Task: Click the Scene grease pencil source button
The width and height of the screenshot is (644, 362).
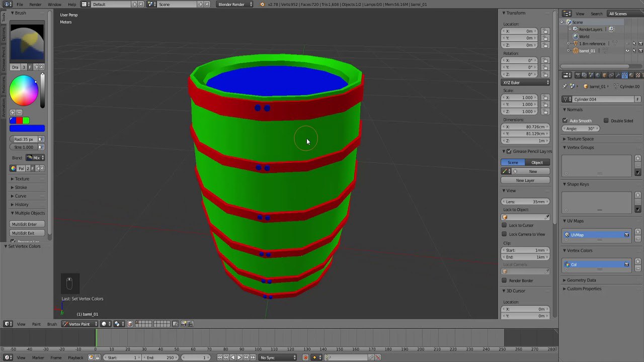Action: click(x=513, y=162)
